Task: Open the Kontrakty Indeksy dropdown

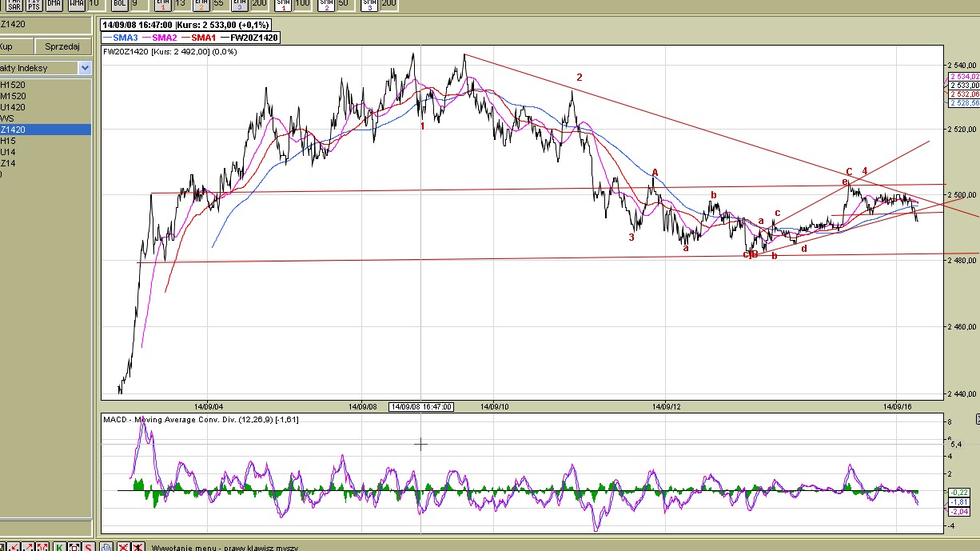Action: point(85,68)
